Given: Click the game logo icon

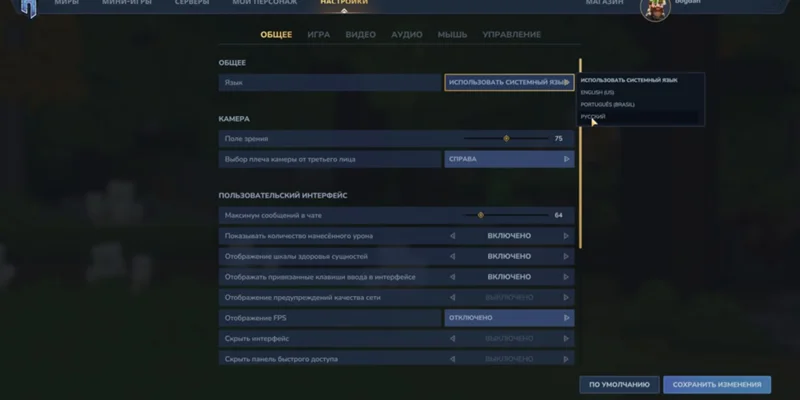Looking at the screenshot, I should pos(29,7).
